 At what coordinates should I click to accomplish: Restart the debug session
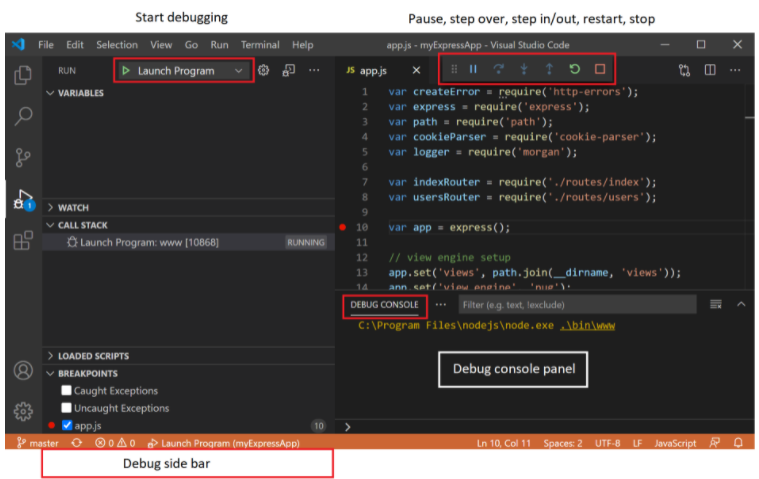pos(575,69)
